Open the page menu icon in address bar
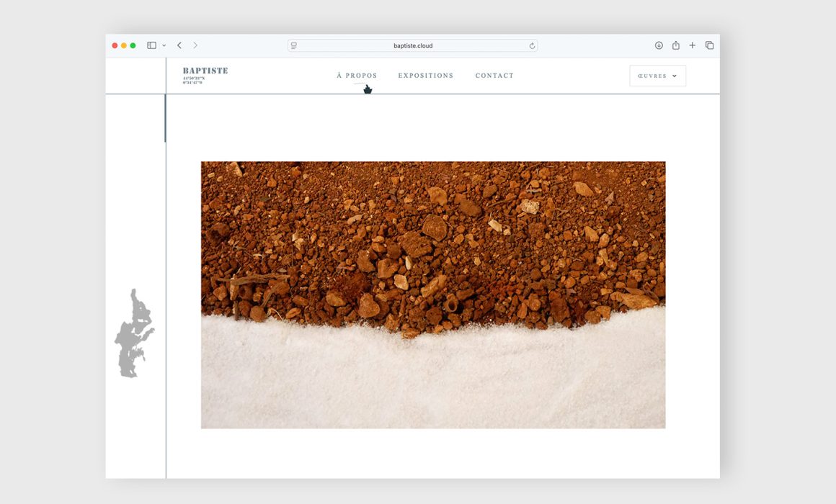The height and width of the screenshot is (504, 836). [x=294, y=45]
